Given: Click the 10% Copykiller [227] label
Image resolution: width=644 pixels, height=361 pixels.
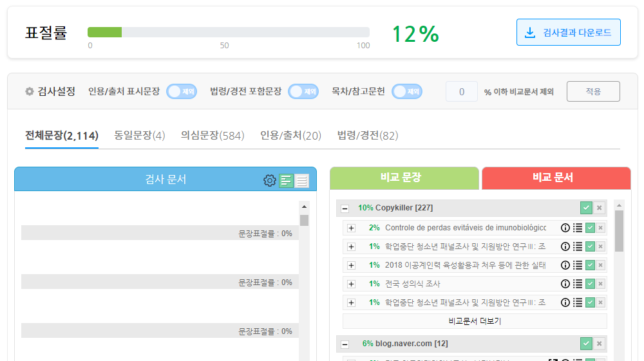Looking at the screenshot, I should point(395,208).
